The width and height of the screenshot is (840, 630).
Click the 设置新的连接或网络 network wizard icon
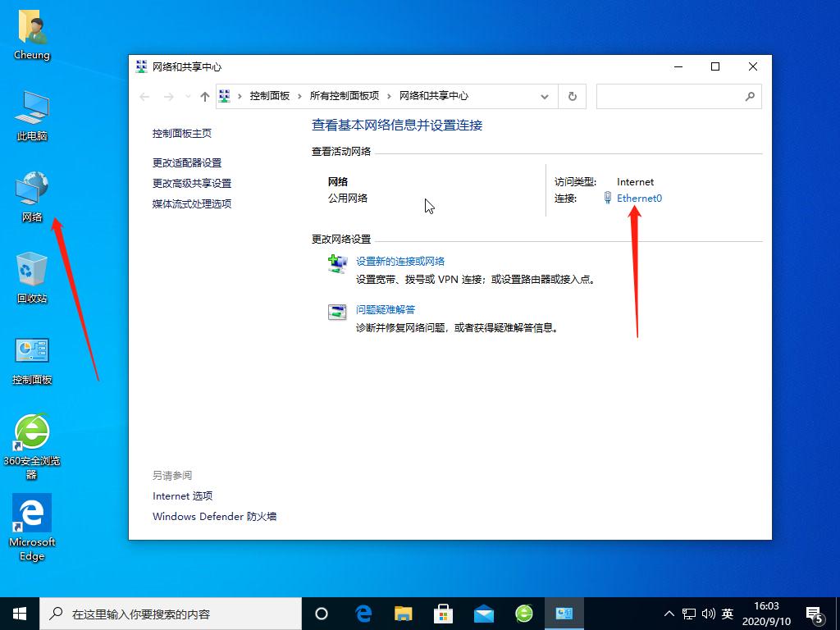pos(336,262)
